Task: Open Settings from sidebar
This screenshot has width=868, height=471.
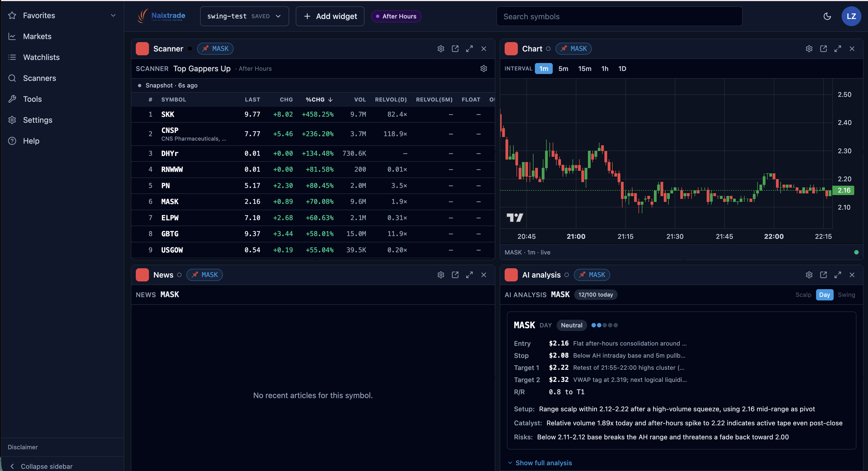Action: pyautogui.click(x=37, y=120)
